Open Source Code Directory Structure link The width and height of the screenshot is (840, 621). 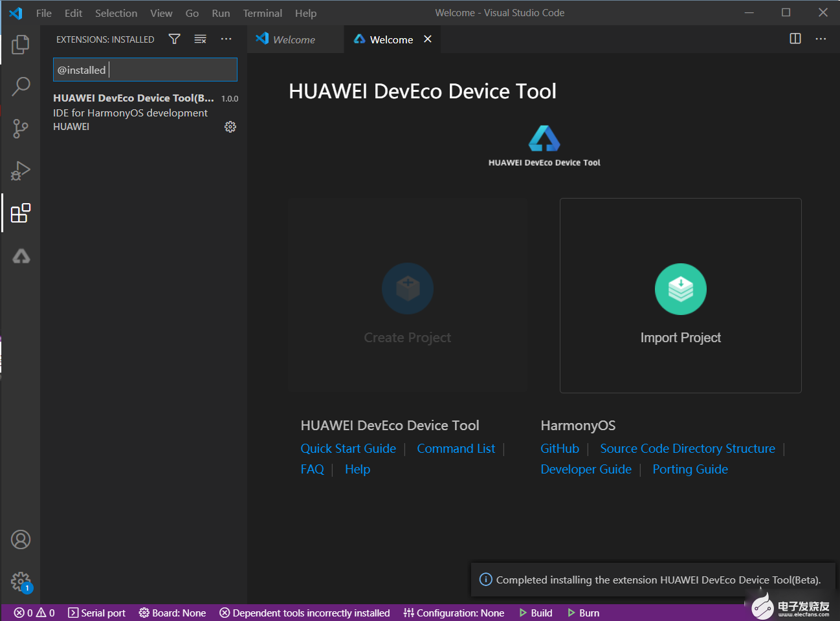(x=687, y=448)
